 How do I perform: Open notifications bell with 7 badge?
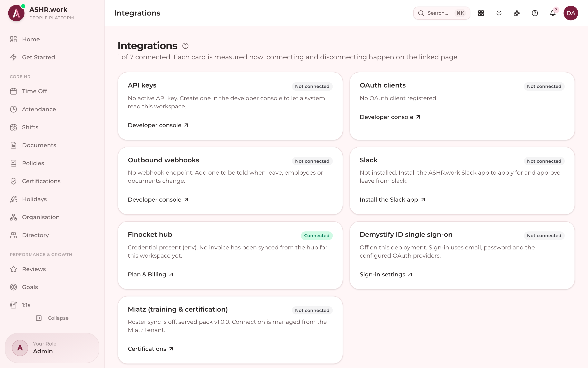[x=553, y=13]
